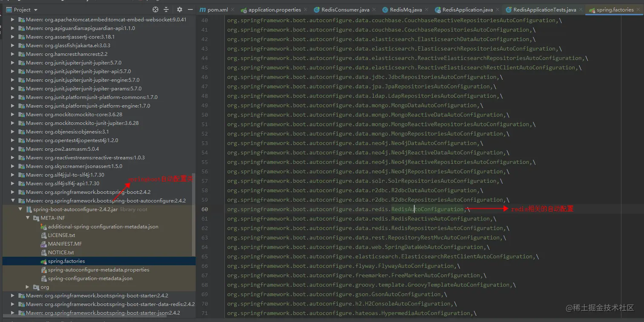Screen dimensions: 644x322
Task: Select the spring-boot:2.4.2 library row
Action: click(x=99, y=192)
